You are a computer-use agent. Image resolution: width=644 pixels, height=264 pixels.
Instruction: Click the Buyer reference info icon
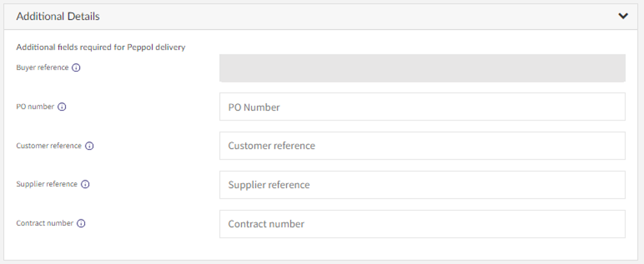pos(76,68)
